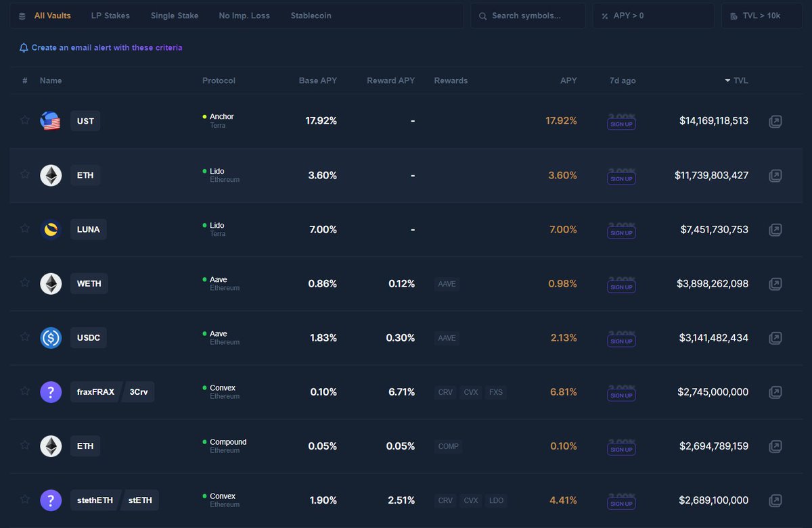Click the Compound ETH token logo
The height and width of the screenshot is (528, 812).
point(51,446)
